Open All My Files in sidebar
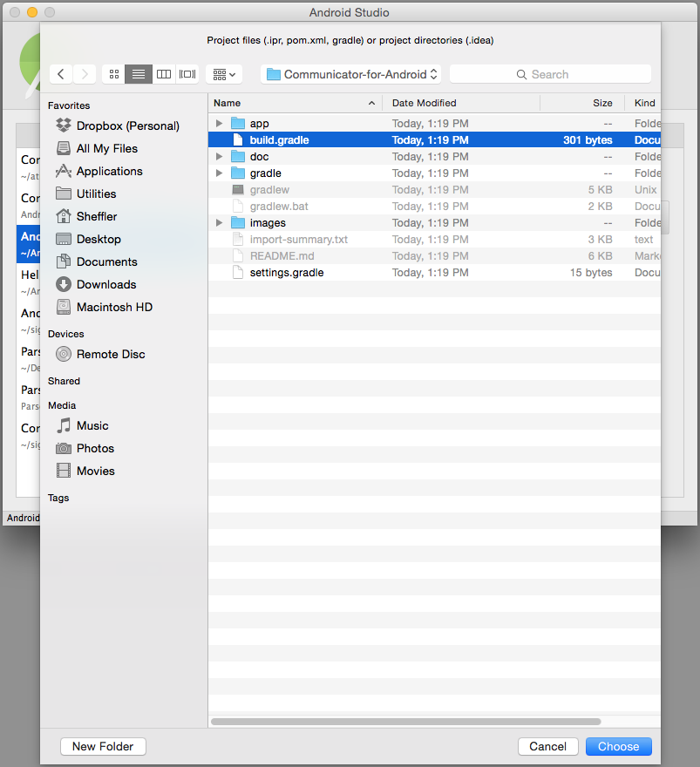This screenshot has width=700, height=767. tap(97, 148)
